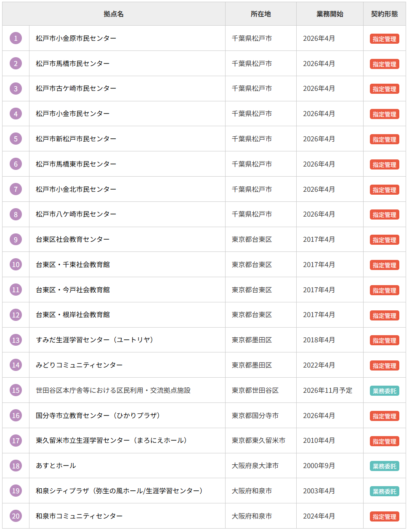409x532 pixels.
Task: Click the number 5 circle badge
Action: pyautogui.click(x=16, y=139)
